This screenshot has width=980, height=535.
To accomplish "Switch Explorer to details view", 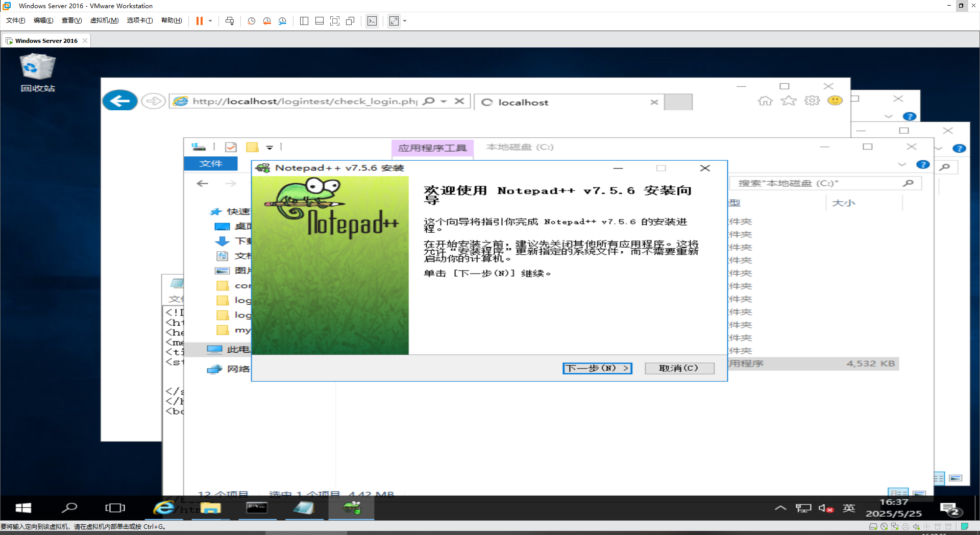I will [x=898, y=493].
